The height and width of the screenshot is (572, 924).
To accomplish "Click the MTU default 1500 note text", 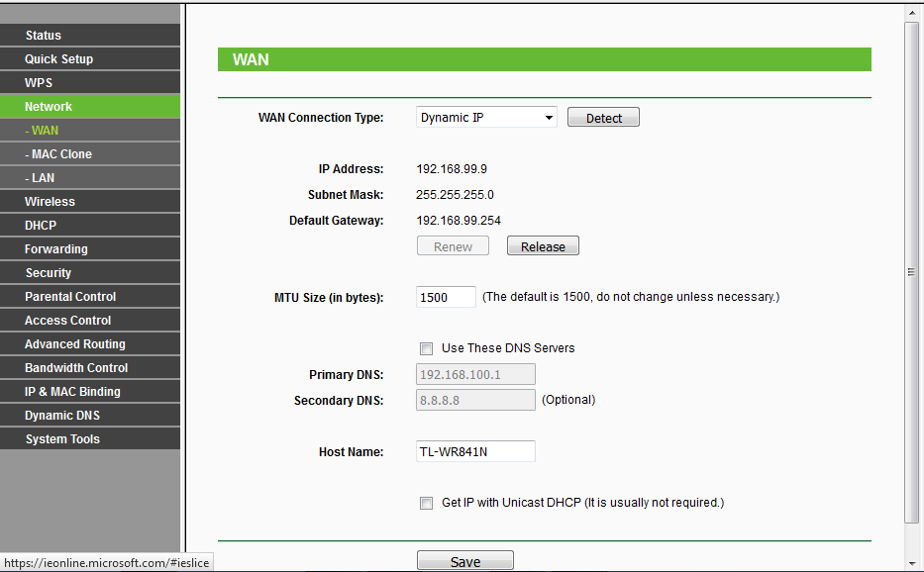I will coord(631,297).
